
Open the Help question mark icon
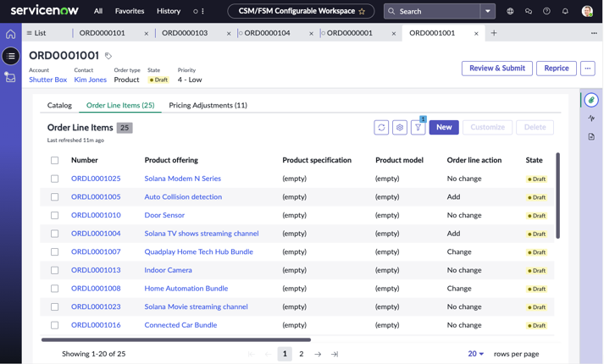click(546, 11)
